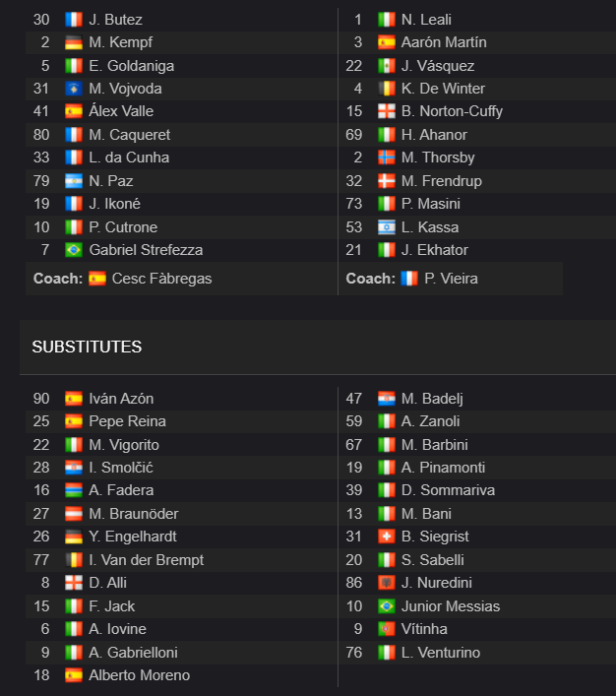Open player profile for N. Leali

(426, 20)
